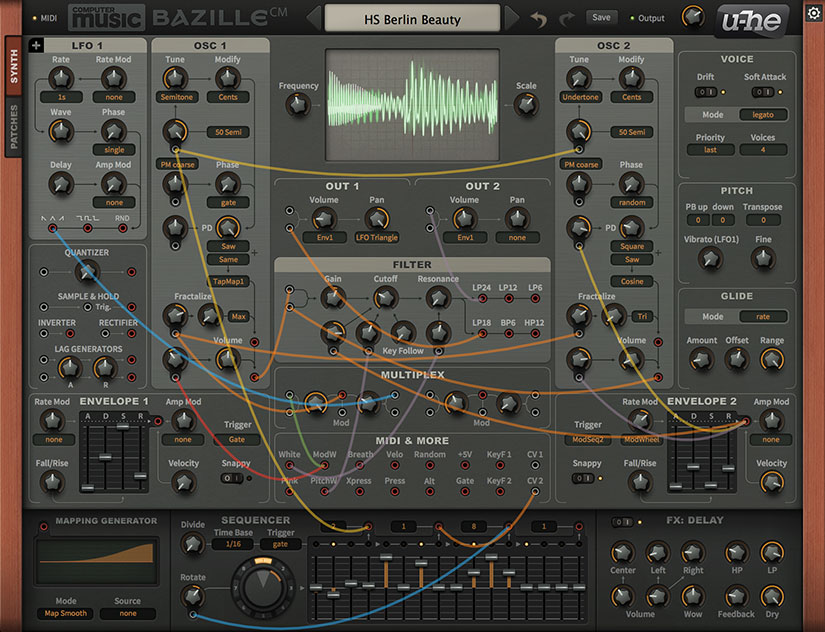Screen dimensions: 825x632
Task: Select the RND output jack of LFO 1
Action: tap(122, 228)
